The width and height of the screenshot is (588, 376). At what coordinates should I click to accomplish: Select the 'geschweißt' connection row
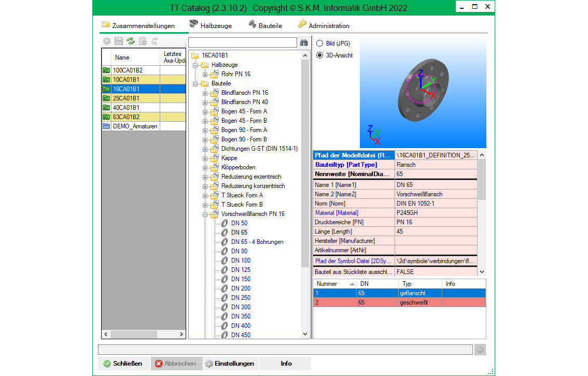(x=399, y=302)
